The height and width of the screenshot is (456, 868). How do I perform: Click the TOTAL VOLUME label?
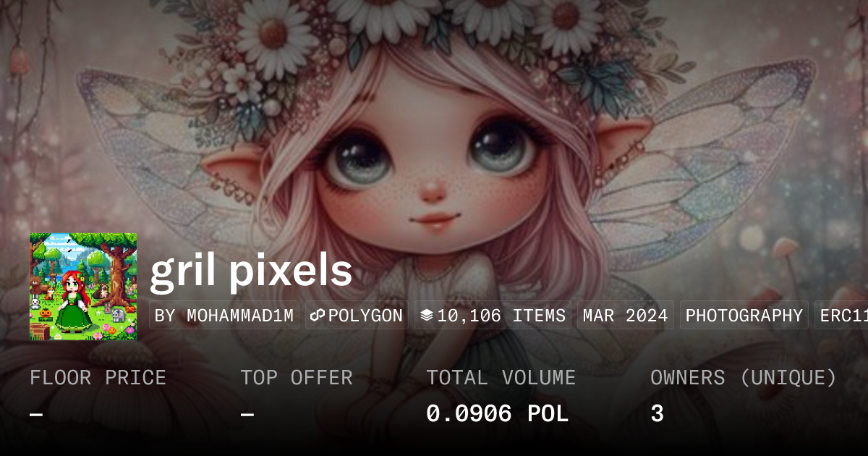501,378
